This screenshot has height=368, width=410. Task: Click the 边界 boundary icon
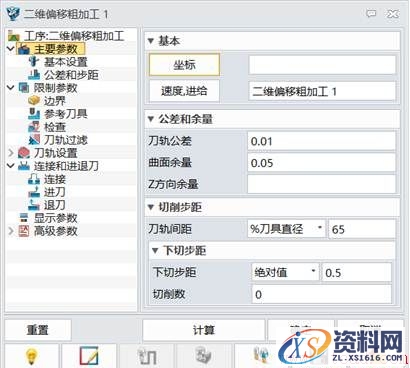(x=34, y=101)
